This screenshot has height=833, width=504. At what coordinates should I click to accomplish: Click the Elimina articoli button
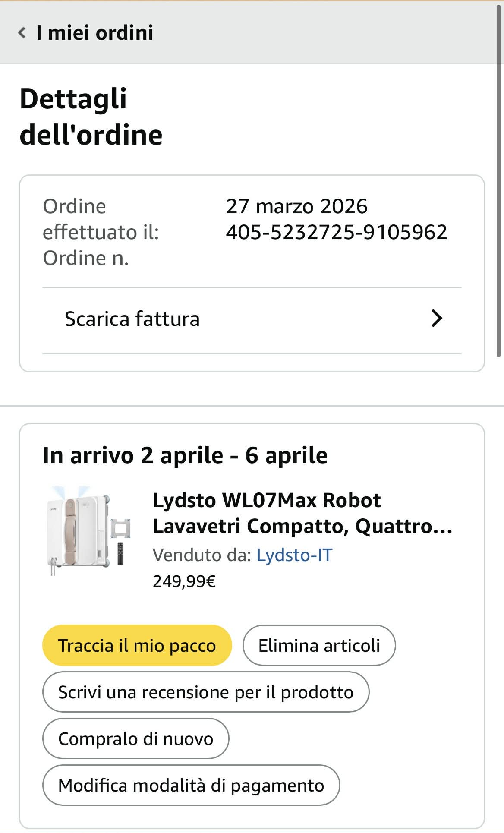319,646
